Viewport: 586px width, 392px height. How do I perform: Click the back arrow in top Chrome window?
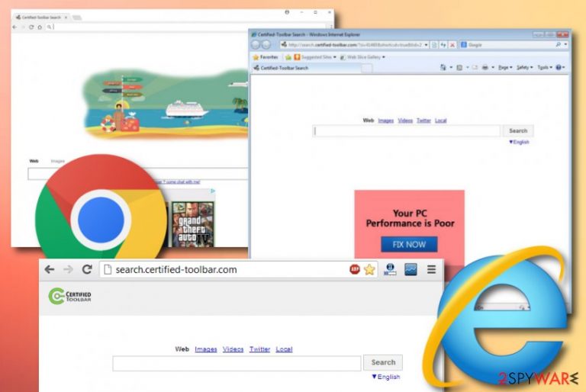tap(14, 27)
